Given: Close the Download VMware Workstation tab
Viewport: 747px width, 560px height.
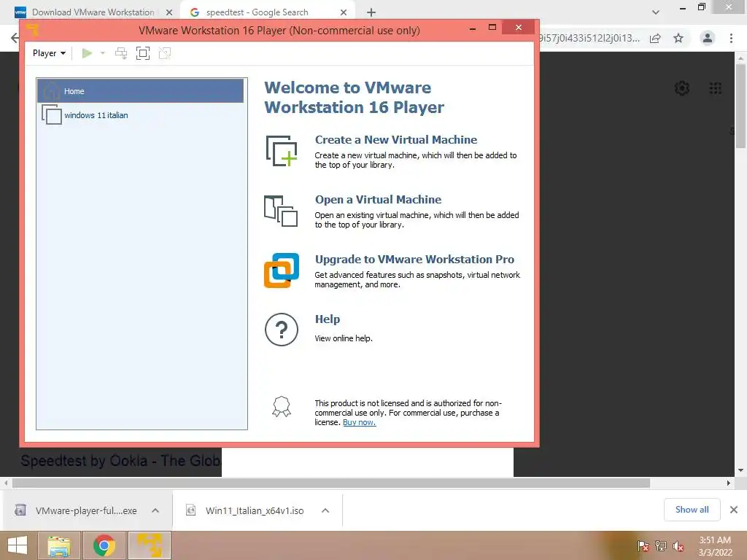Looking at the screenshot, I should pos(169,12).
